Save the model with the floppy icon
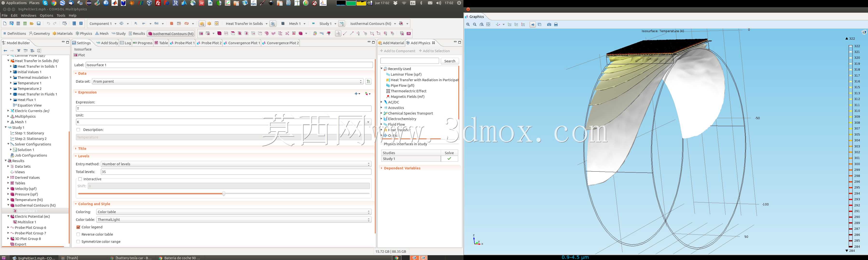Image resolution: width=868 pixels, height=260 pixels. 39,24
